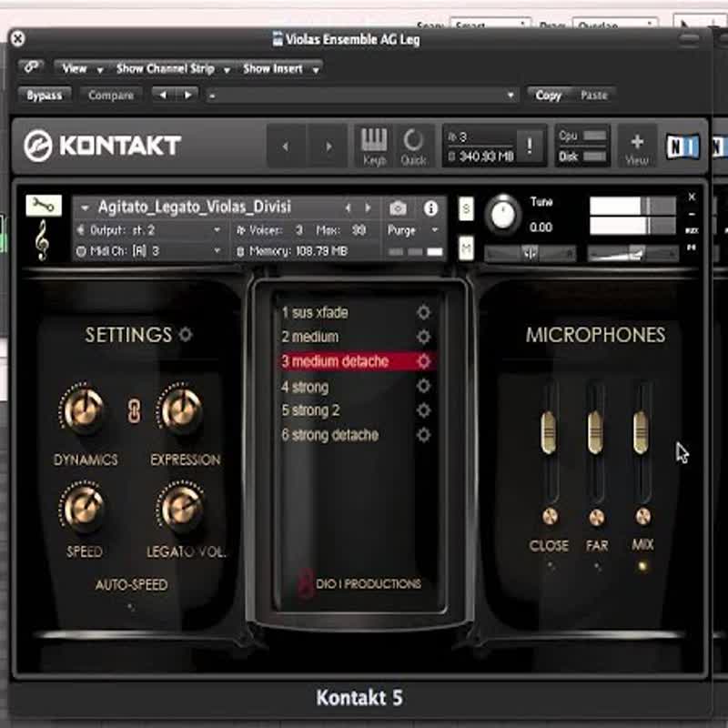Viewport: 728px width, 728px height.
Task: Open the View dropdown menu
Action: 82,69
